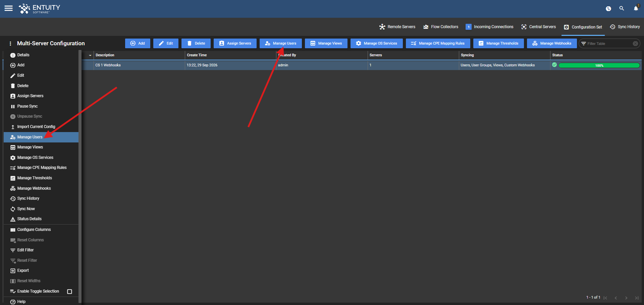The width and height of the screenshot is (644, 305).
Task: Focus the Filter Table input field
Action: [607, 44]
